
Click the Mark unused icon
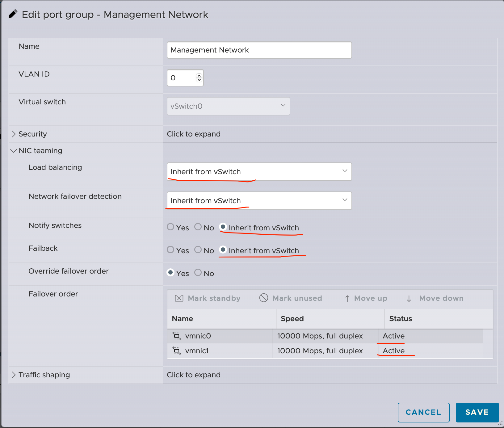264,298
